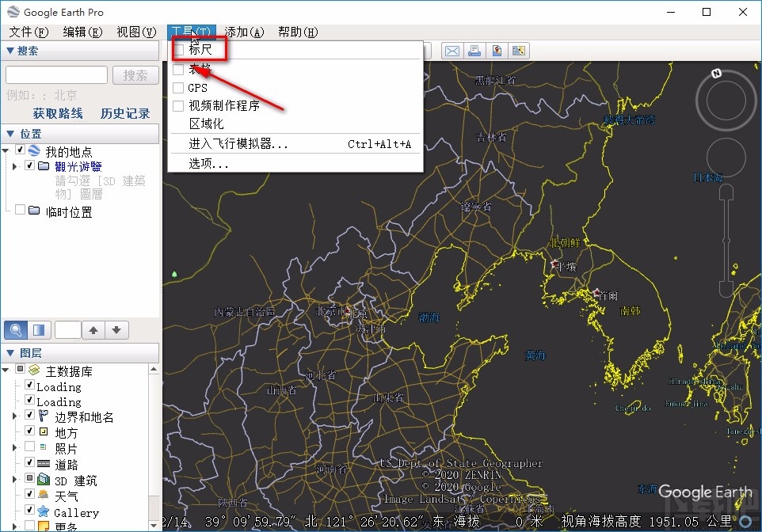Click the opacity toggle button beside magnifier

[38, 330]
